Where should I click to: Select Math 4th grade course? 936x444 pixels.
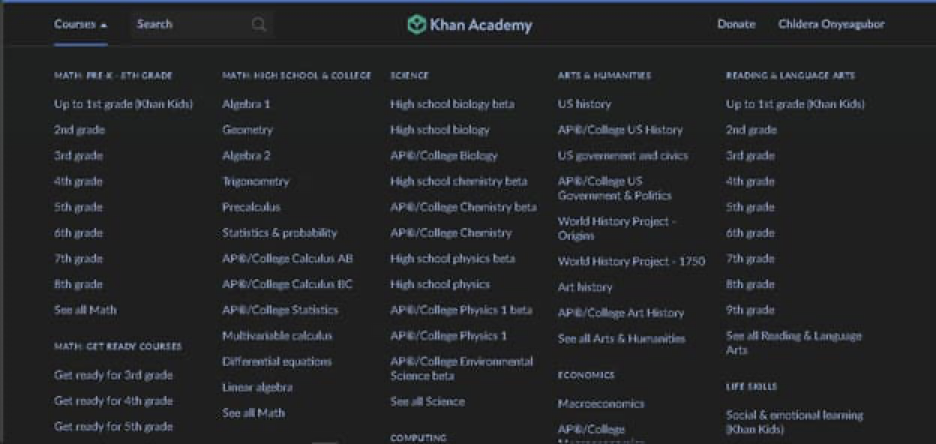pos(78,181)
